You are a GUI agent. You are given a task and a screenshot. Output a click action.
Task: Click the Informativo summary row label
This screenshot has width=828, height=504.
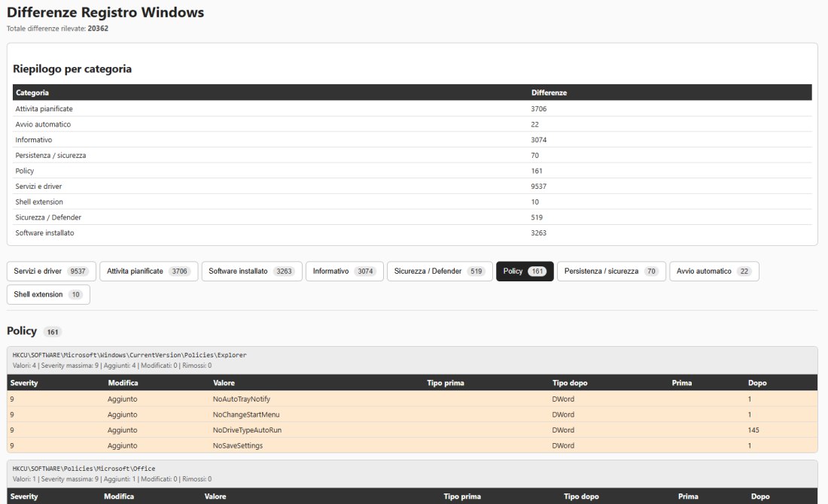34,140
